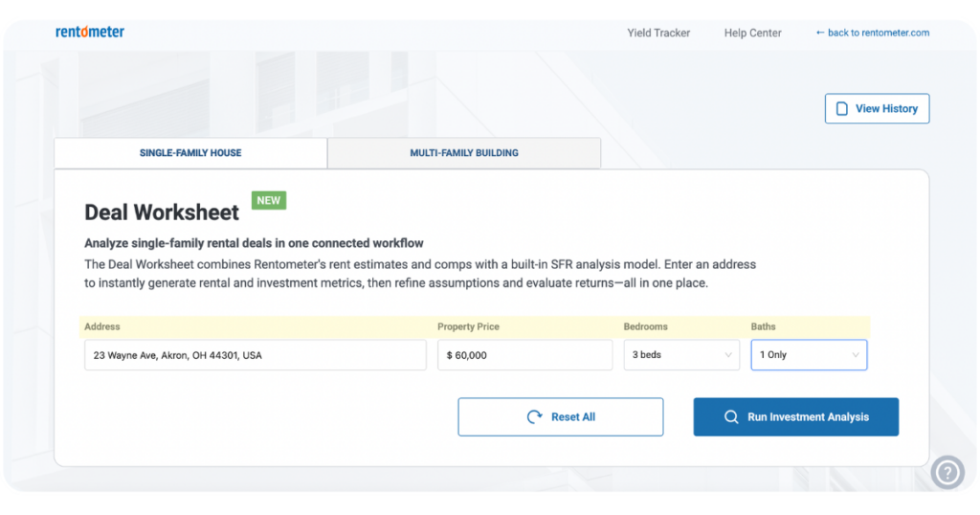Click the green NEW badge
980x515 pixels.
[x=269, y=201]
